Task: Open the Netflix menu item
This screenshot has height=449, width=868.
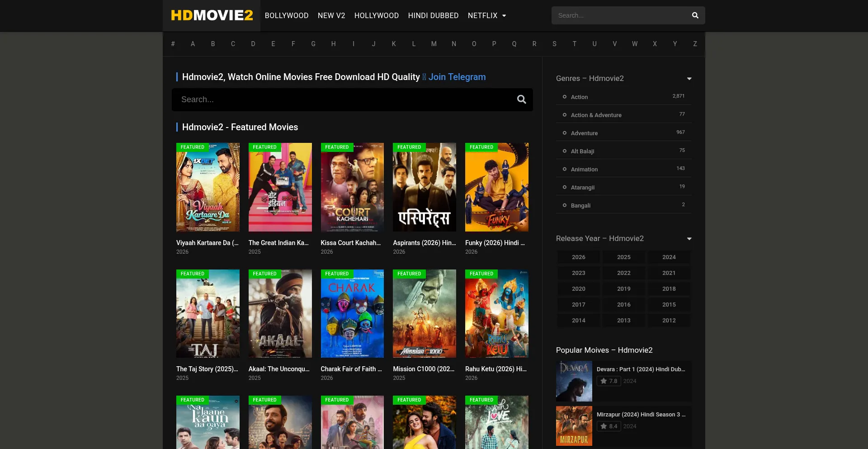Action: coord(482,15)
